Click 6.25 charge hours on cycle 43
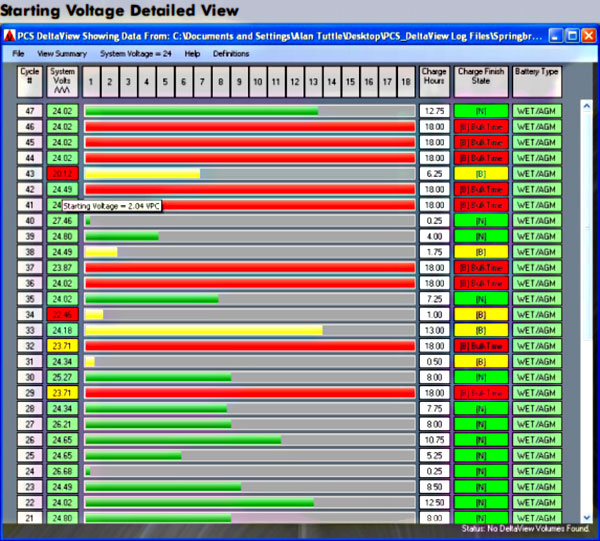 (x=434, y=174)
